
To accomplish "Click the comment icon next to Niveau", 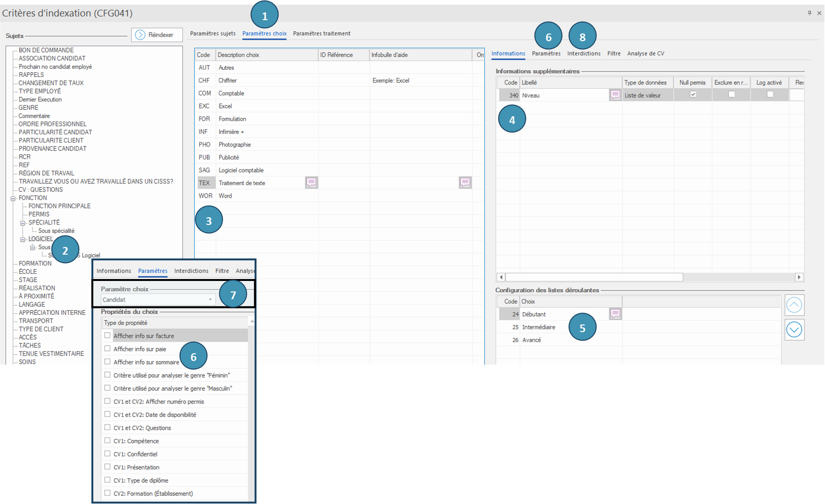I will pos(615,95).
